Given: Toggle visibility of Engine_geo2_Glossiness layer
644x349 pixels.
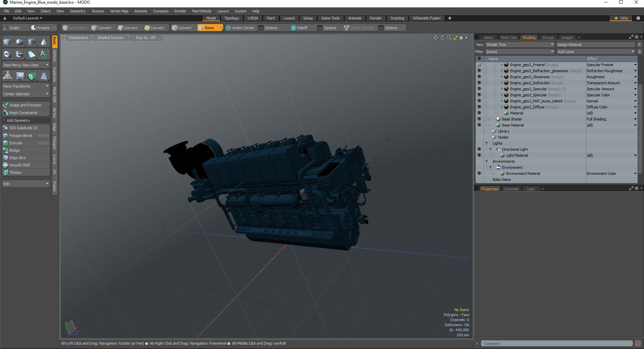Looking at the screenshot, I should click(479, 77).
